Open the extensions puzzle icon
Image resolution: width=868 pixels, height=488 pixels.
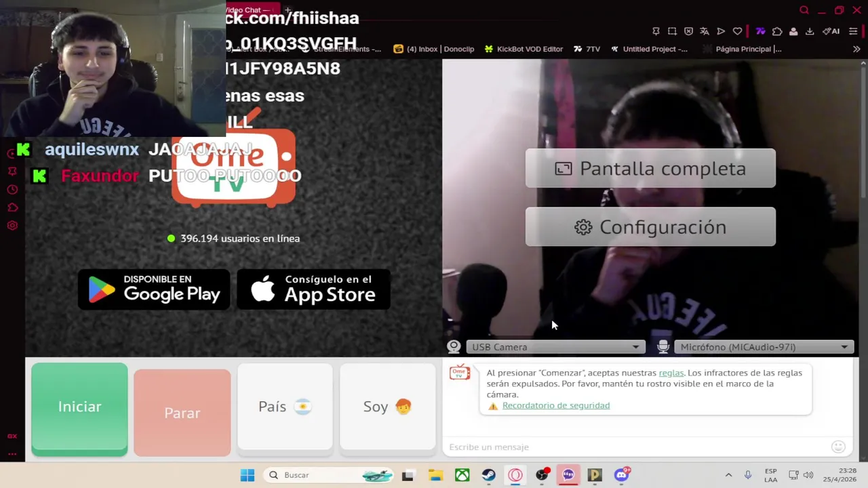tap(777, 31)
